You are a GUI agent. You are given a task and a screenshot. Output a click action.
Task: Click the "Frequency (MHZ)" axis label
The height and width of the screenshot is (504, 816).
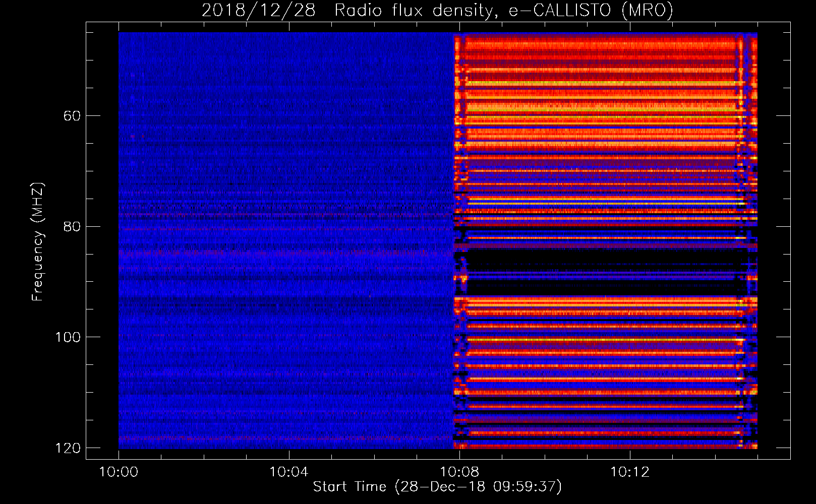[38, 241]
